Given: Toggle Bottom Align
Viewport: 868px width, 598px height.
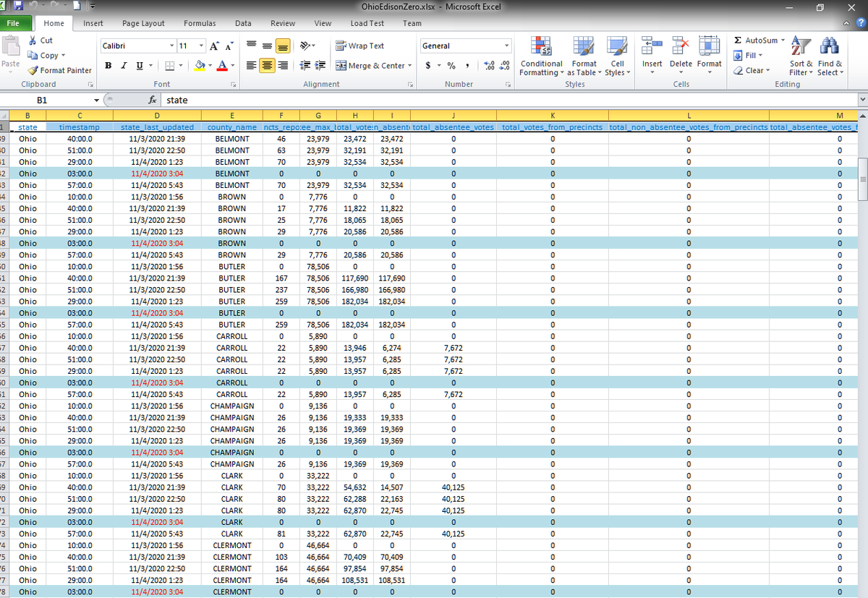Looking at the screenshot, I should [x=281, y=46].
